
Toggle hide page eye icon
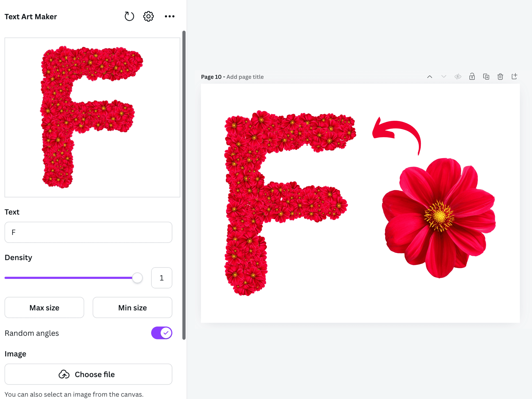click(x=458, y=77)
